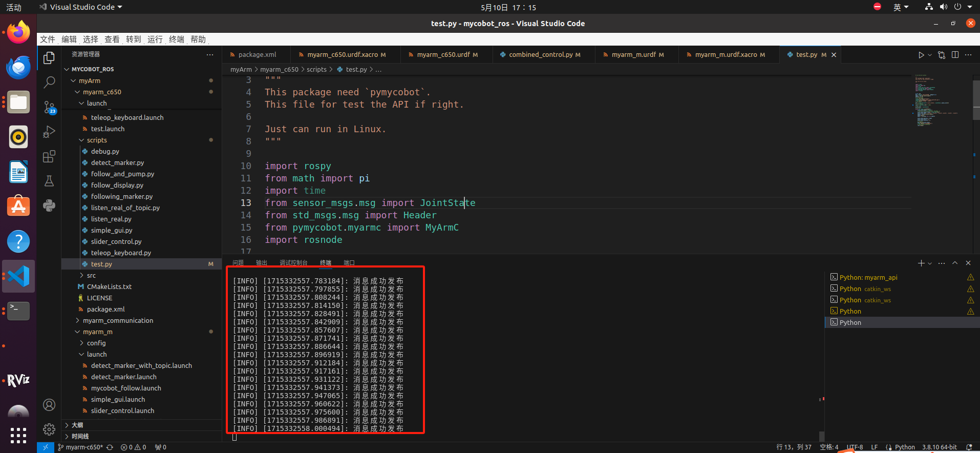Open the Search view in activity bar
The height and width of the screenshot is (453, 980).
click(49, 82)
